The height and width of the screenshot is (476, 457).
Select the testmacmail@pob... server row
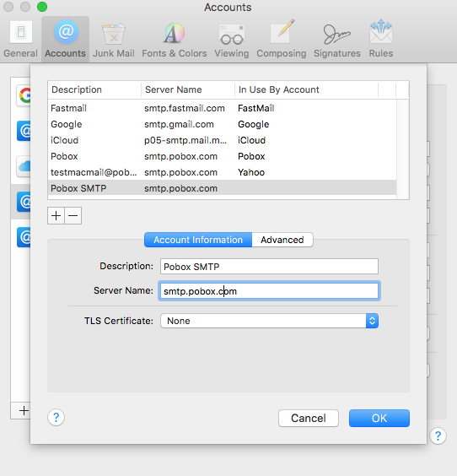tap(222, 172)
